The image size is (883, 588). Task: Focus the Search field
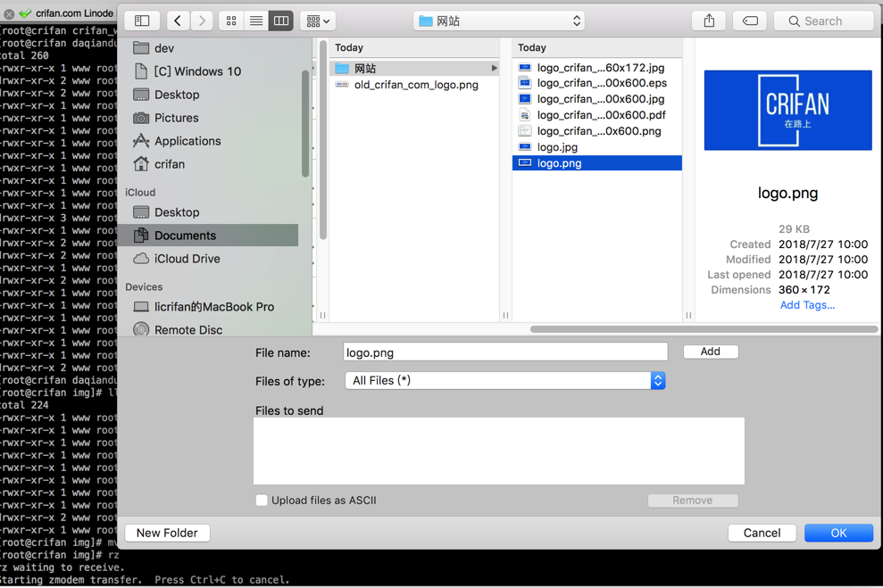tap(824, 21)
